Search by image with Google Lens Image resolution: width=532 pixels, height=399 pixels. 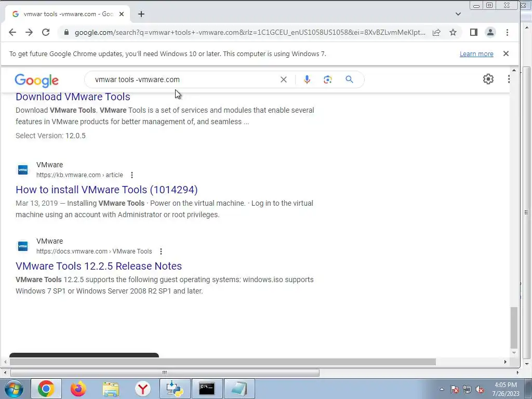(x=327, y=79)
